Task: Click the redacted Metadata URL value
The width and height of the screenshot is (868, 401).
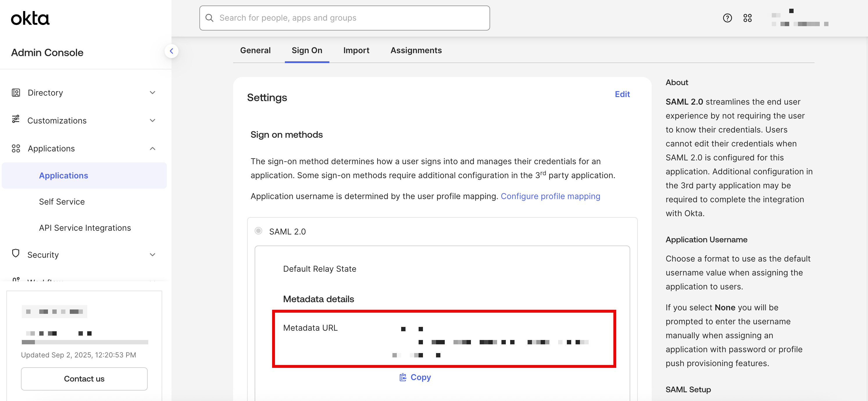Action: (491, 342)
